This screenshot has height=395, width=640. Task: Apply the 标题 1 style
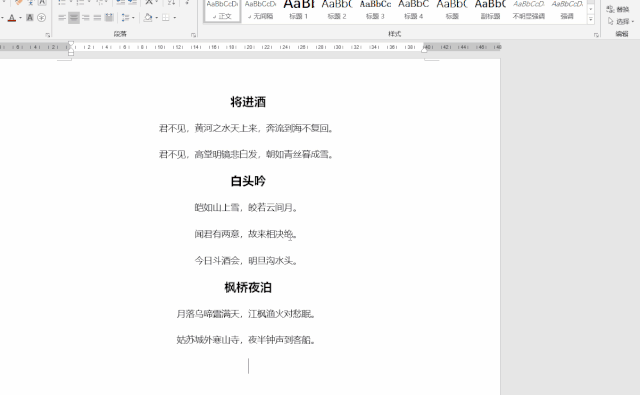[298, 10]
